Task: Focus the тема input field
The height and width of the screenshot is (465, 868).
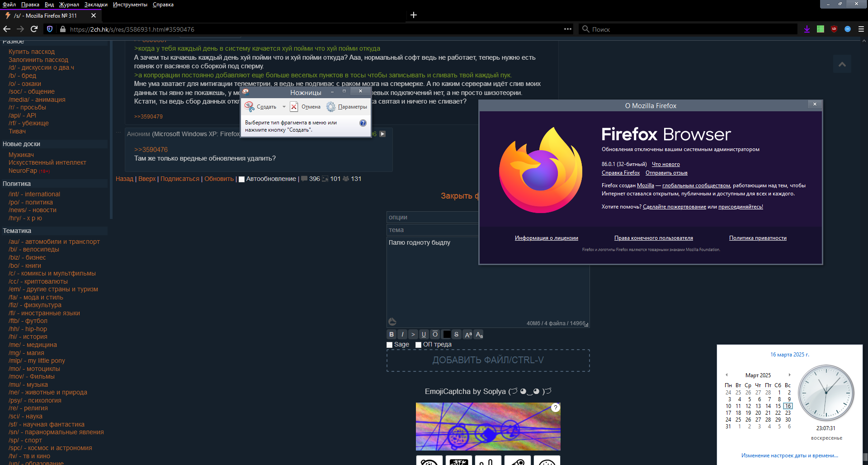Action: pyautogui.click(x=433, y=230)
